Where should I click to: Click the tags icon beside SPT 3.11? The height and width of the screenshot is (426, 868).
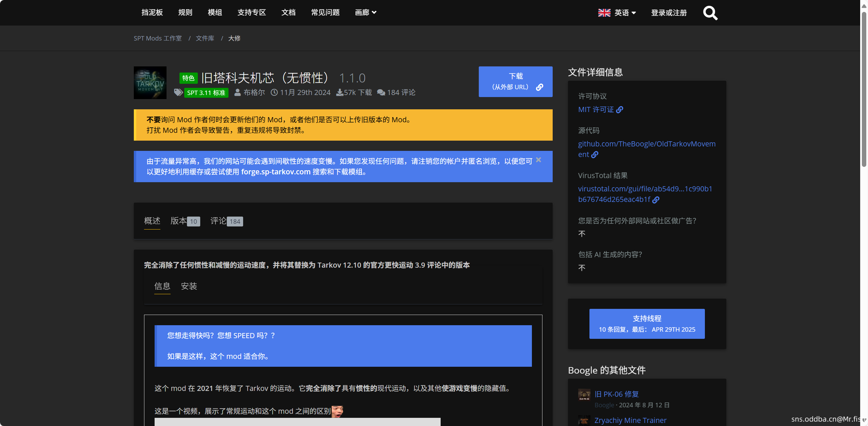[x=178, y=92]
